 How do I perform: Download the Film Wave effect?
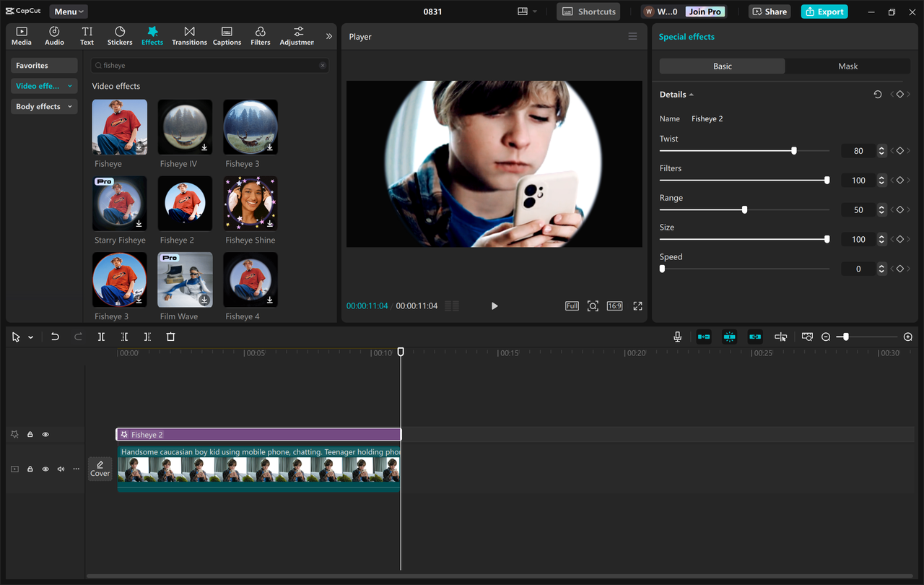pos(204,300)
